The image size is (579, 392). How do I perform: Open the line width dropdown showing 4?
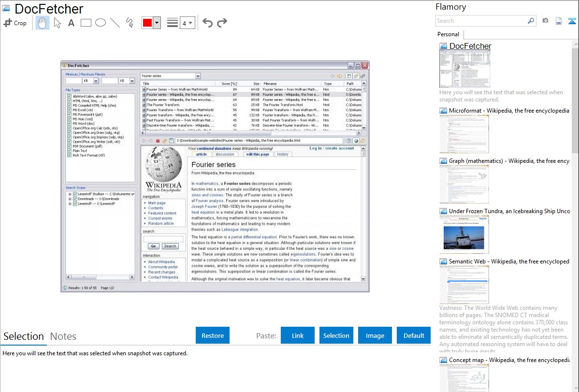click(188, 23)
